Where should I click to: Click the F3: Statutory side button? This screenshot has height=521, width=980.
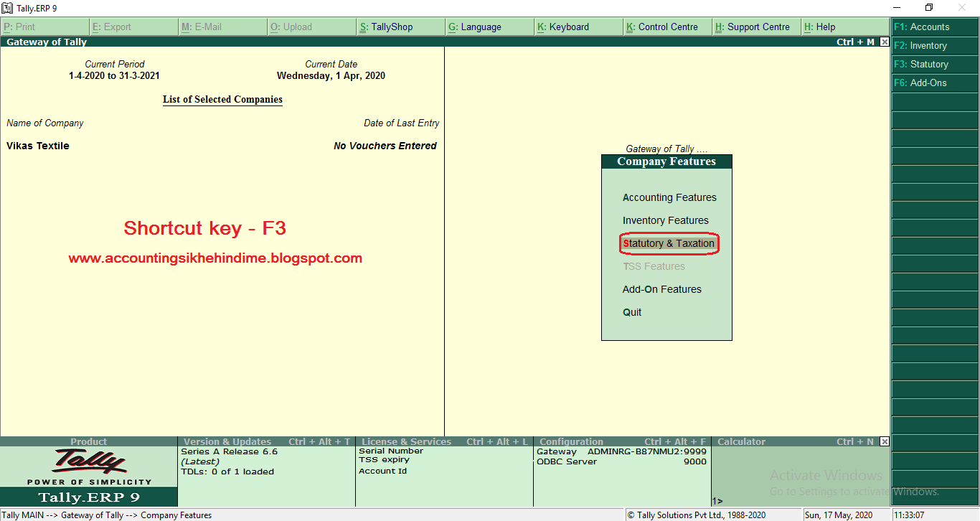(935, 64)
